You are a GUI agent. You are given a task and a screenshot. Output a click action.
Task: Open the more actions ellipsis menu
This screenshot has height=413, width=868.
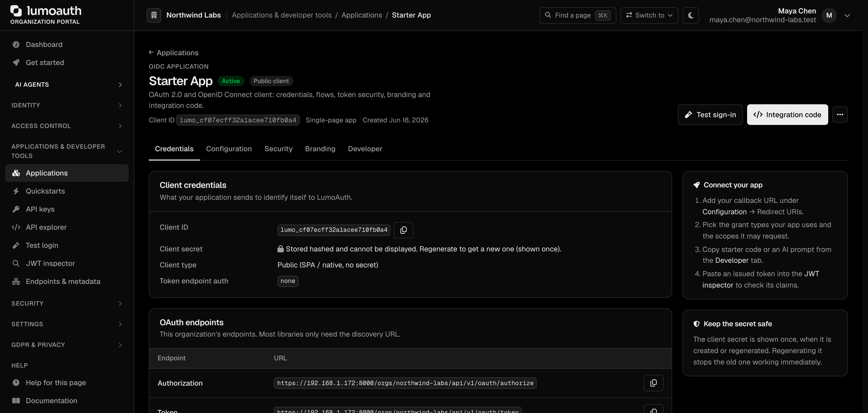tap(840, 114)
